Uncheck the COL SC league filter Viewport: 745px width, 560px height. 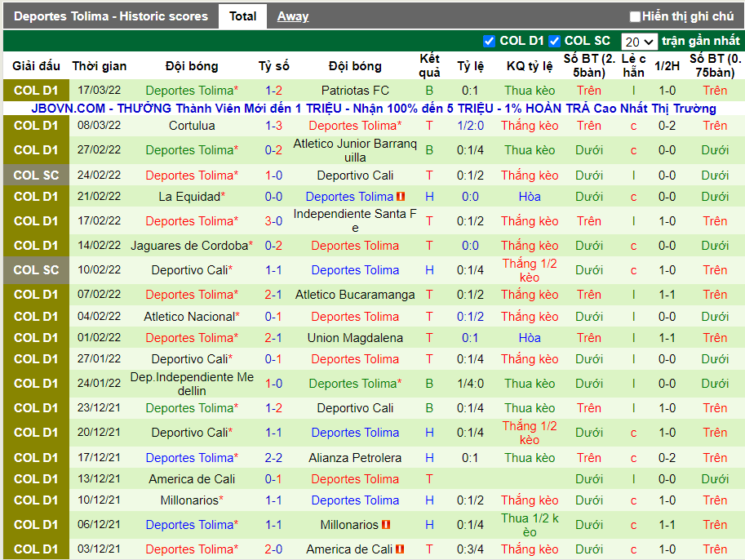(x=554, y=42)
